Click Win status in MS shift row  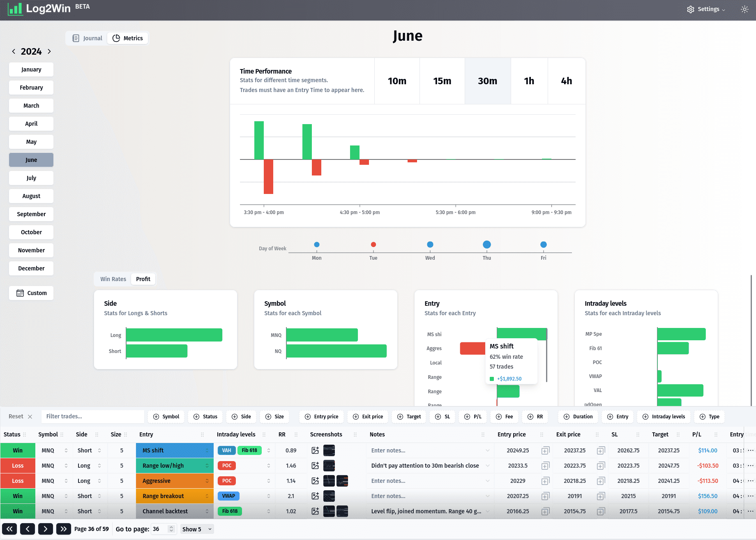coord(18,450)
